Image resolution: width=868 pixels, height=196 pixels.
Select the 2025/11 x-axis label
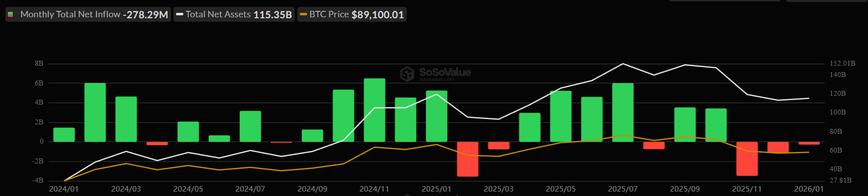[x=747, y=189]
